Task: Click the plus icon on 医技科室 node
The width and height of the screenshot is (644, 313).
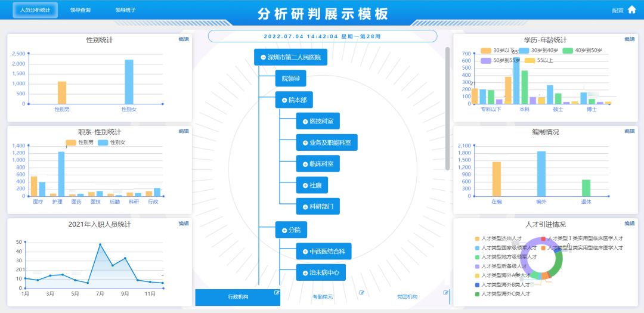Action: click(x=305, y=121)
